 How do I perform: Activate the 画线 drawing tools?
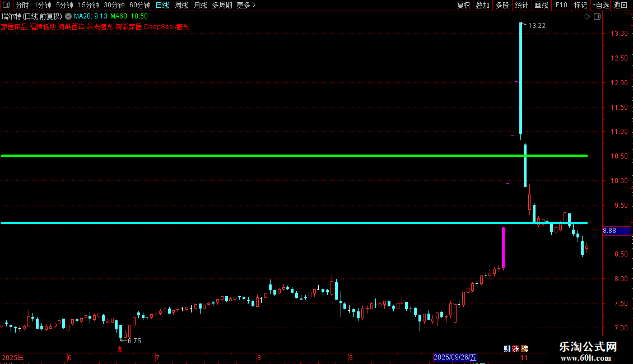[x=541, y=5]
